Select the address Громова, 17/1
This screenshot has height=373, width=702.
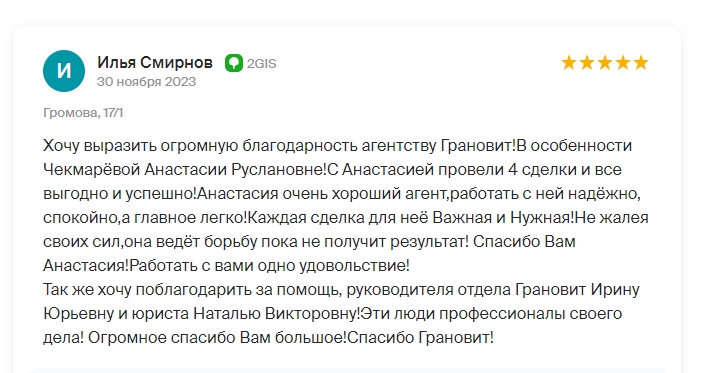click(83, 112)
